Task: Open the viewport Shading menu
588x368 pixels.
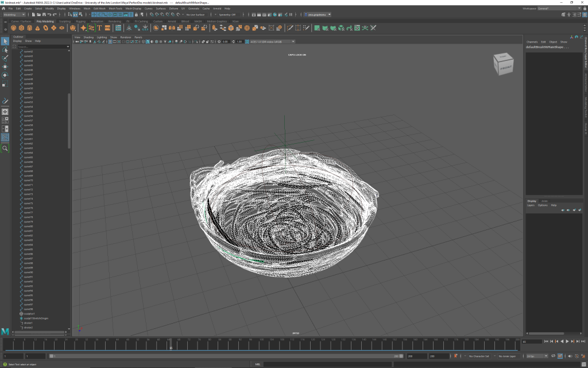Action: point(88,37)
